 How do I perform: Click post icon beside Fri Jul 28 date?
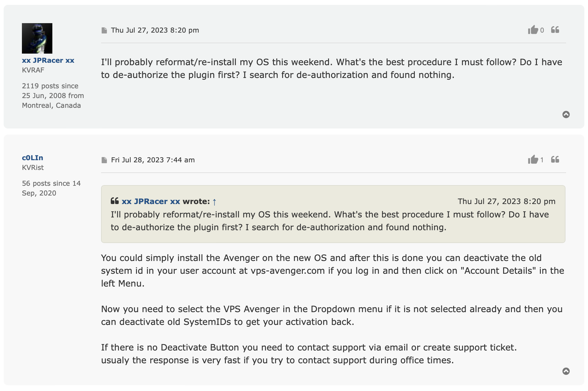pos(104,160)
